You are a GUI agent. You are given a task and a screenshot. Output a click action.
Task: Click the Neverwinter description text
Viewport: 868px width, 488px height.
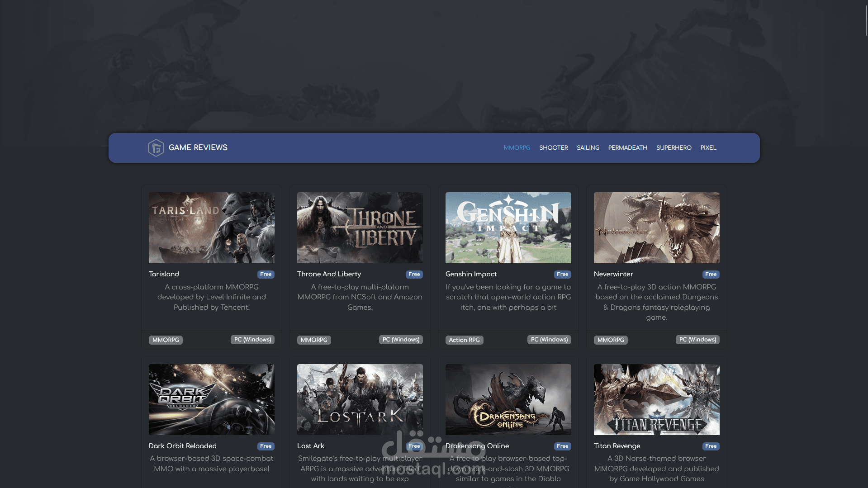(657, 302)
